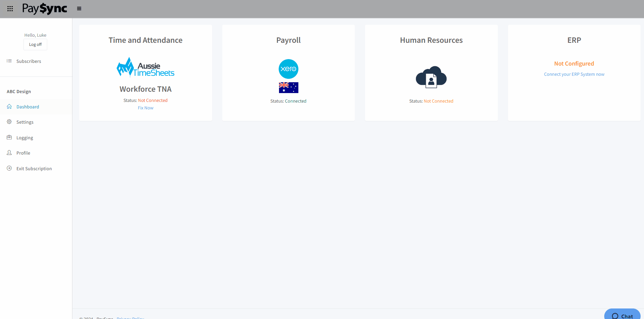The width and height of the screenshot is (644, 319).
Task: Click the Profile person icon
Action: [9, 153]
